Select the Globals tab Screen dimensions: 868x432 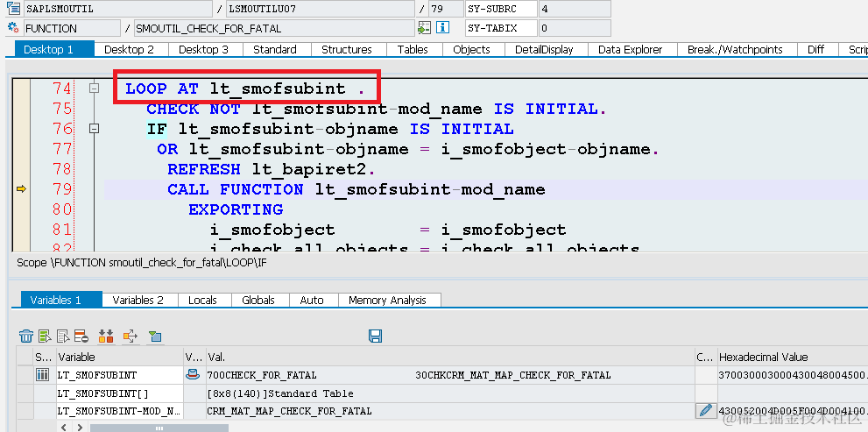point(258,300)
